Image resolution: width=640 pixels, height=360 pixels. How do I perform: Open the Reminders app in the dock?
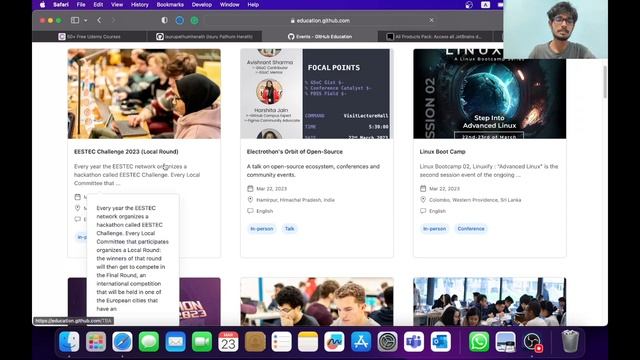pos(282,342)
